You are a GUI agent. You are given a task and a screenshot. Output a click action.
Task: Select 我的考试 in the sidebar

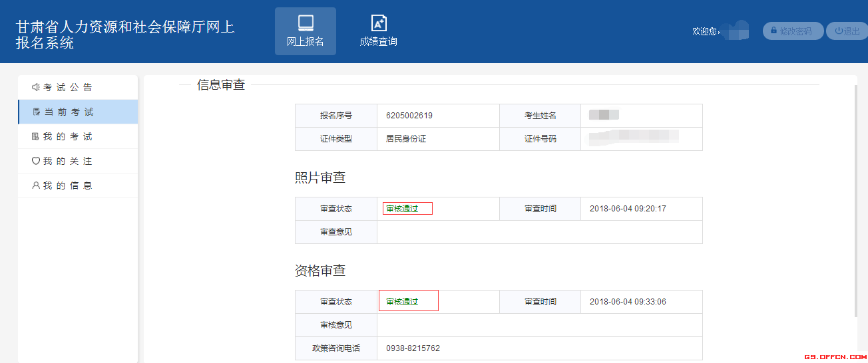68,136
